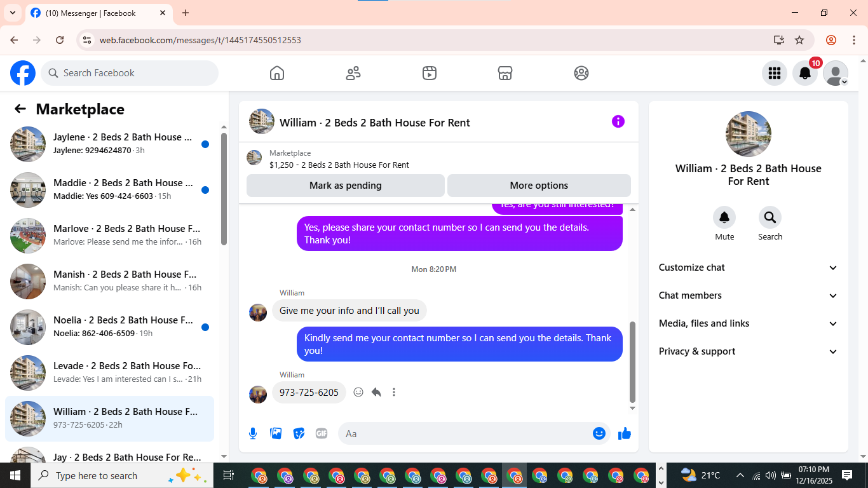Open Marlove's conversation in the list
868x488 pixels.
pyautogui.click(x=109, y=236)
